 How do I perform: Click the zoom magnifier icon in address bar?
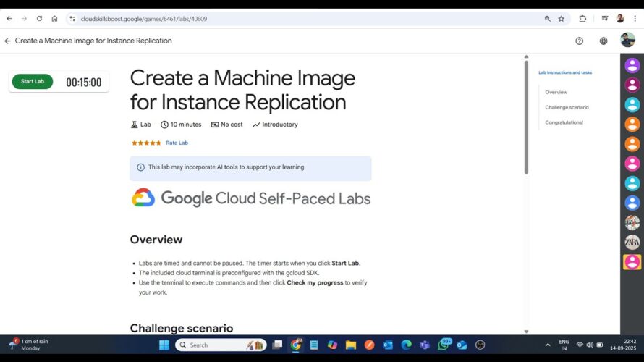pos(548,19)
